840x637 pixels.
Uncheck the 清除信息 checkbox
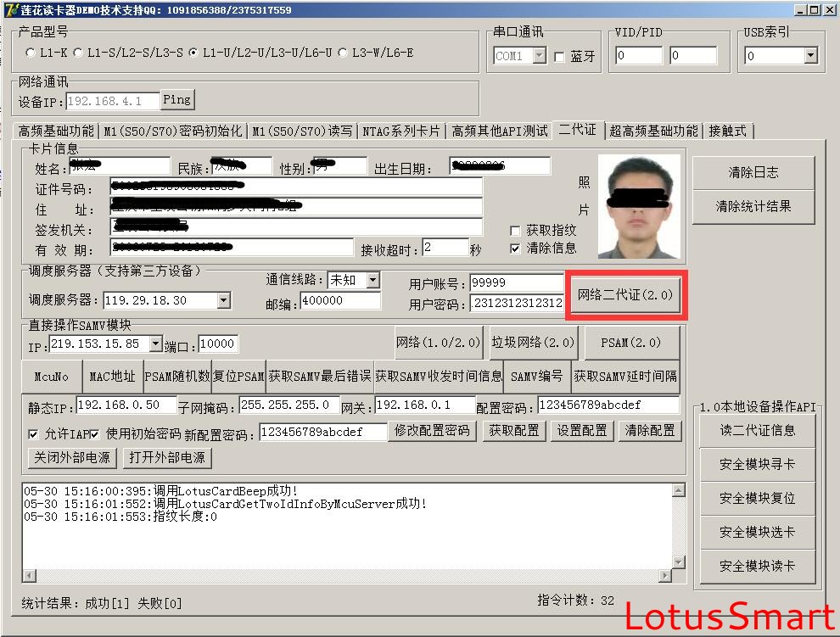pyautogui.click(x=515, y=249)
